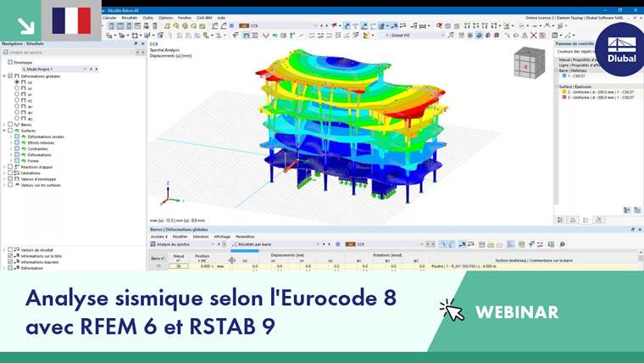Expand the Barres tree node
The image size is (644, 363).
4,124
